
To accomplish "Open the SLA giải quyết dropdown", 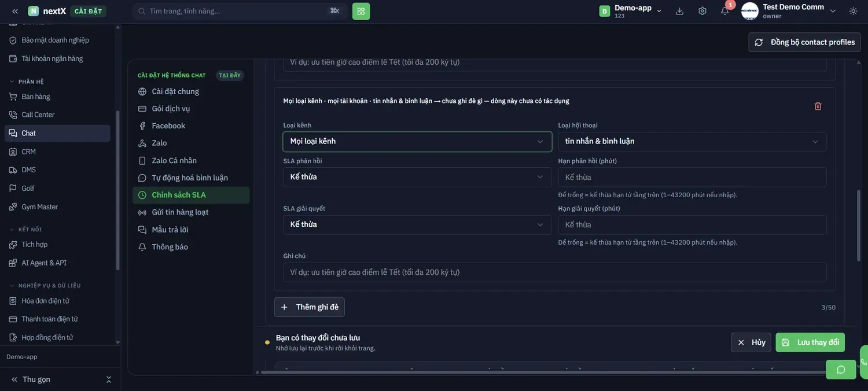I will click(417, 224).
